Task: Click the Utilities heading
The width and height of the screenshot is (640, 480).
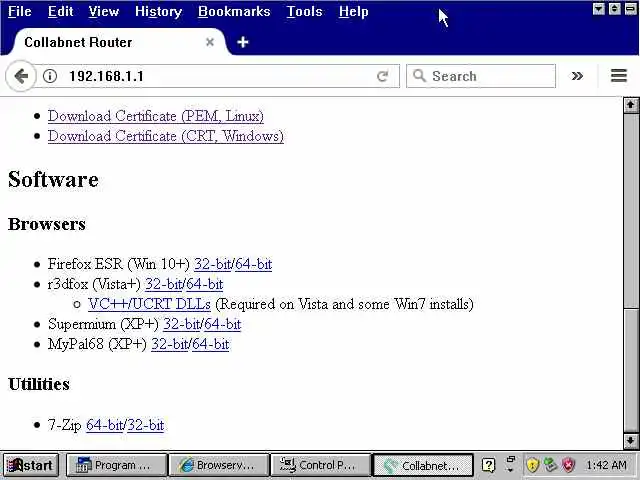Action: click(x=39, y=384)
